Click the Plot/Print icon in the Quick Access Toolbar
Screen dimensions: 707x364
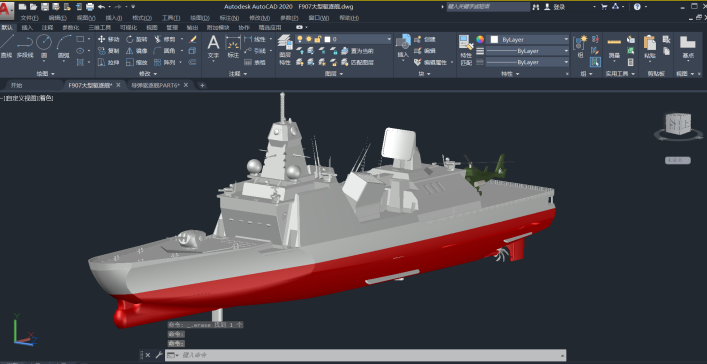coord(90,7)
